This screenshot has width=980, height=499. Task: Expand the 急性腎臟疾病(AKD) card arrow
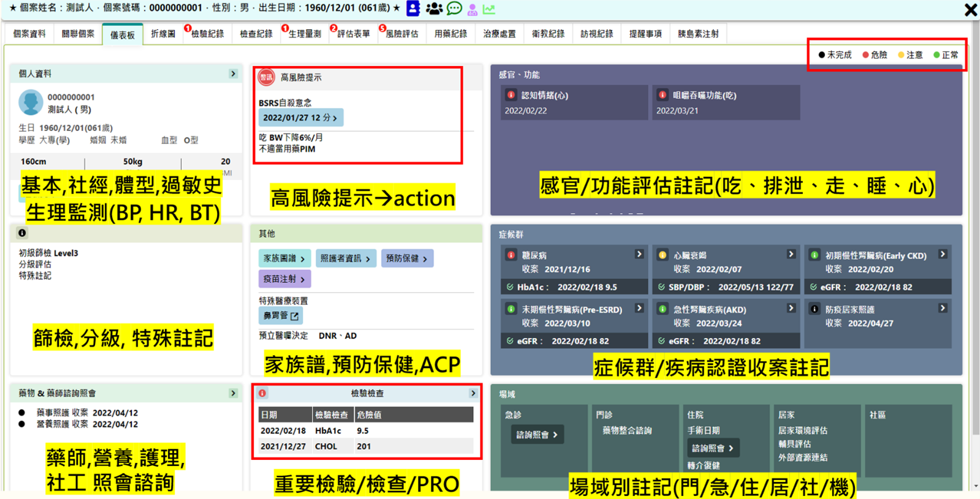tap(791, 308)
